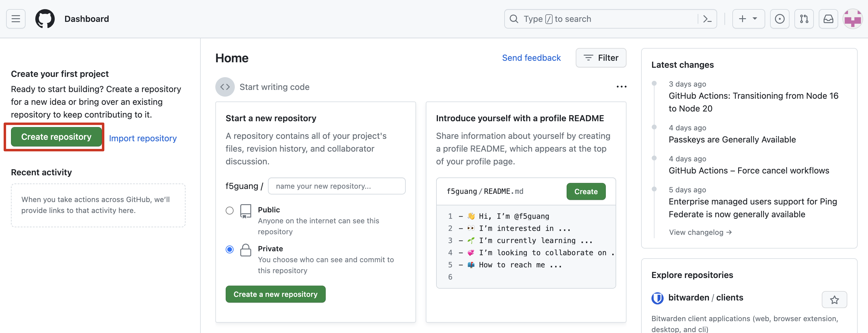Open the Issues icon in header
This screenshot has width=868, height=333.
coord(779,19)
